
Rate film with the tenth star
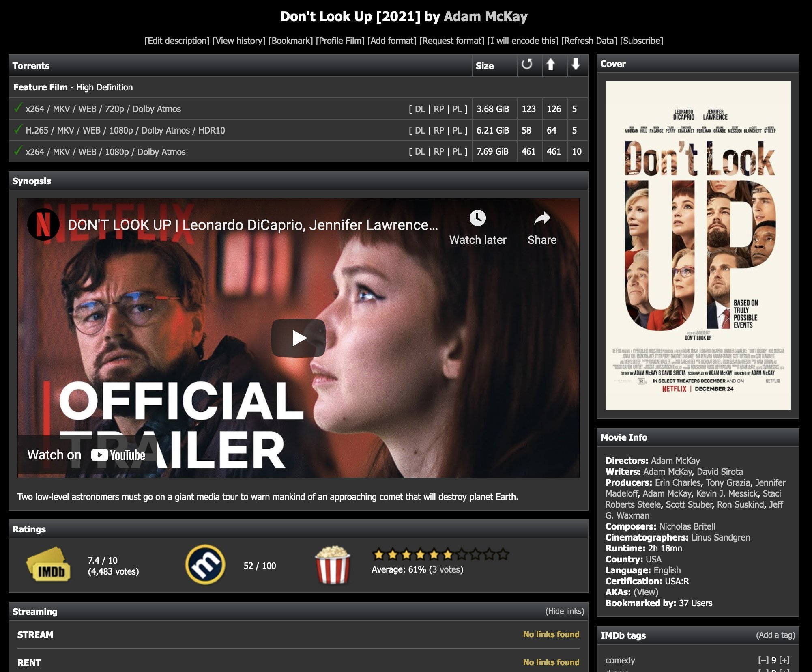click(x=503, y=554)
